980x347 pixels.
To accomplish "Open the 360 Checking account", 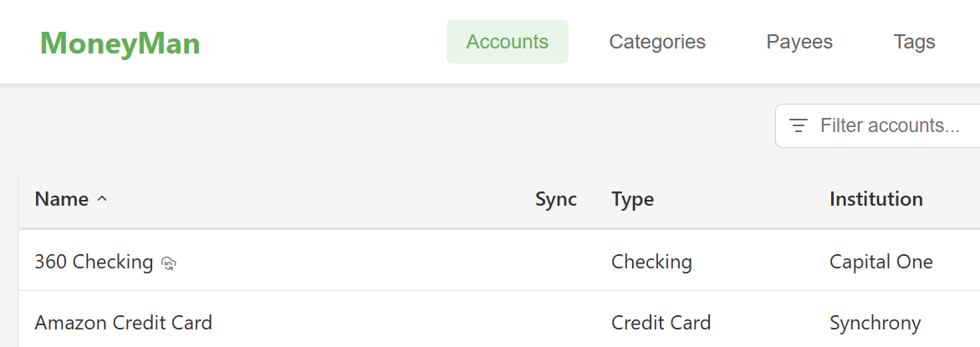I will (x=94, y=262).
